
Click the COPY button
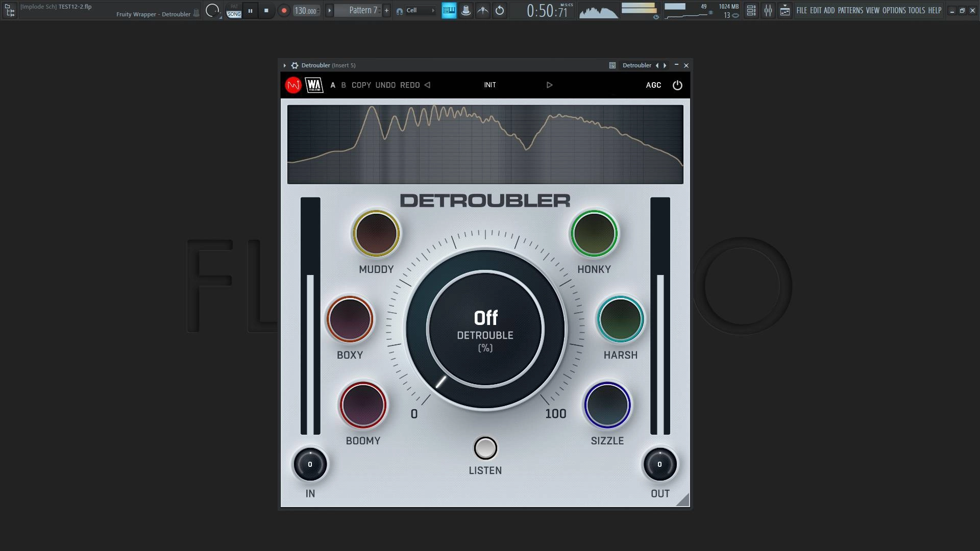[x=361, y=85]
